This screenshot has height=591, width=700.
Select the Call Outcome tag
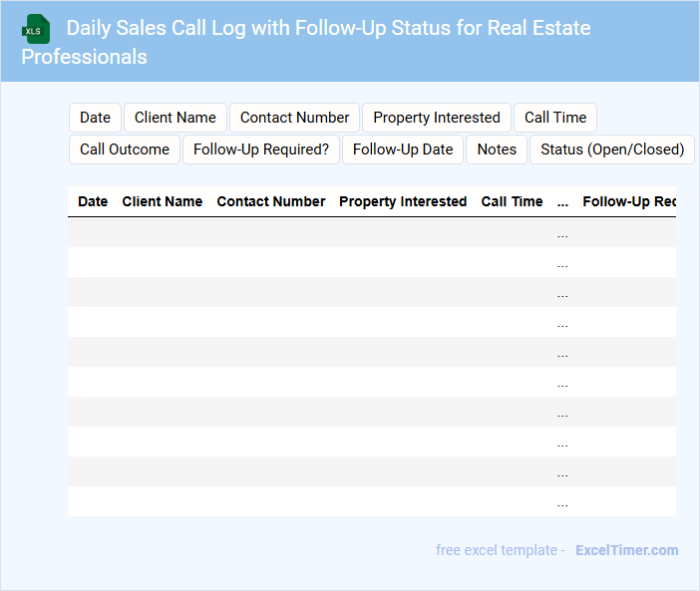click(125, 149)
